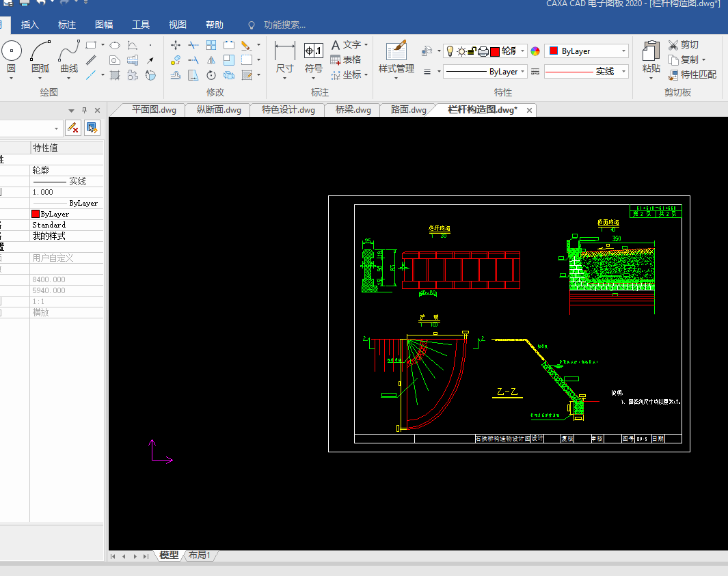Screen dimensions: 728x576
Task: Expand the ByLayer color dropdown in ribbon
Action: pos(624,51)
